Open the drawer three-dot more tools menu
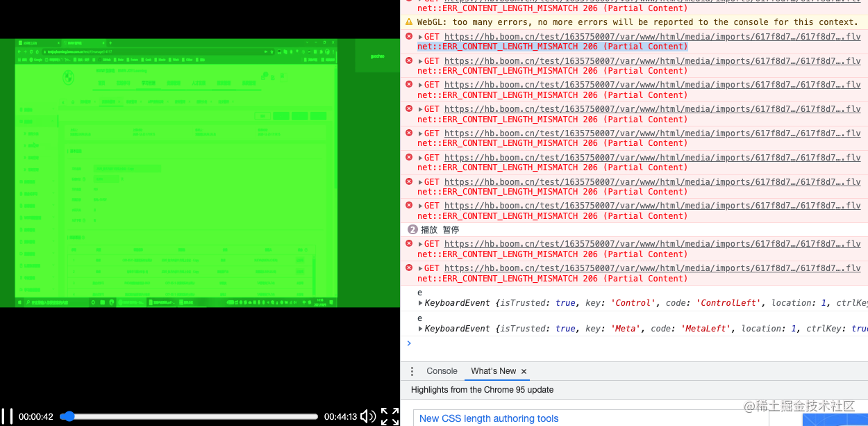This screenshot has height=426, width=868. pos(412,371)
